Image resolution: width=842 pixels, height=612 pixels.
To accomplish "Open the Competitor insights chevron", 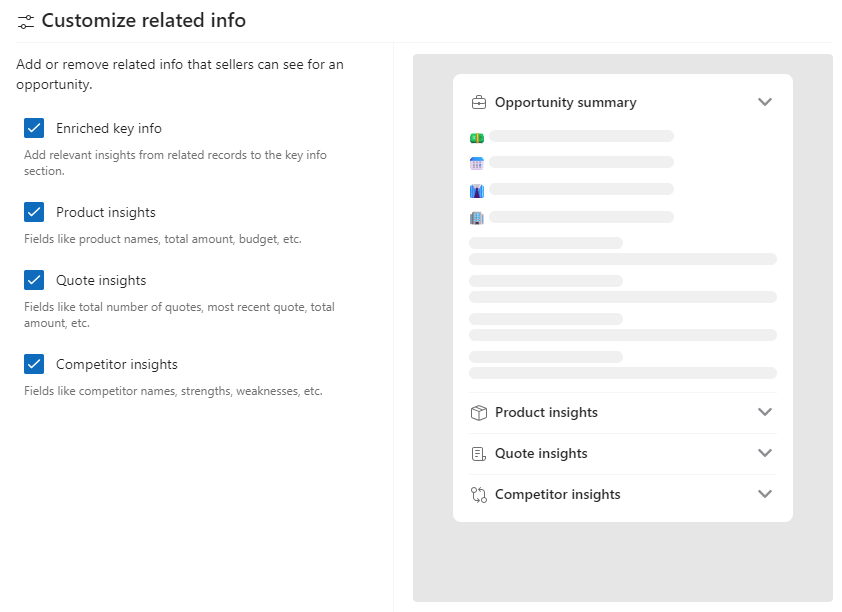I will (765, 494).
